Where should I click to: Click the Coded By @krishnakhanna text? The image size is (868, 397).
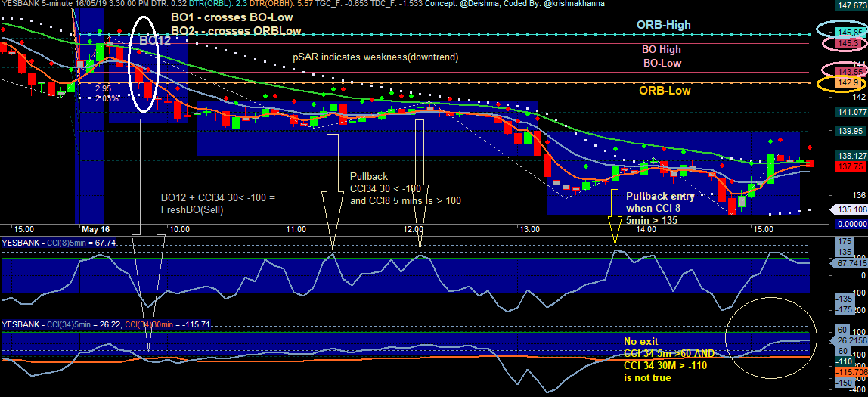(x=553, y=3)
